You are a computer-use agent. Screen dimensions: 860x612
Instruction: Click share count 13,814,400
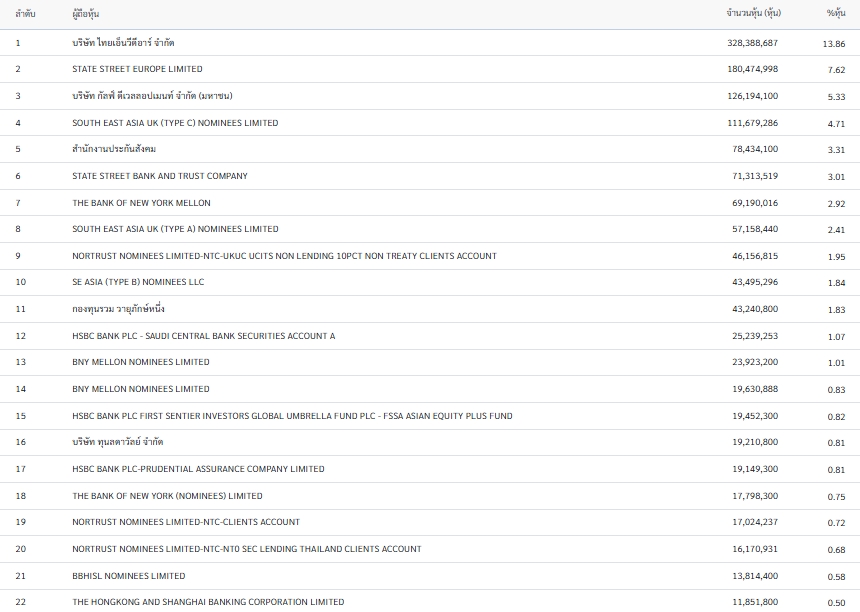coord(755,576)
